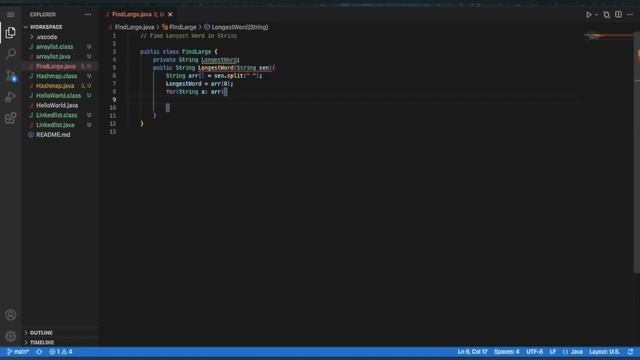
Task: Open notifications bell in status bar
Action: [630, 351]
